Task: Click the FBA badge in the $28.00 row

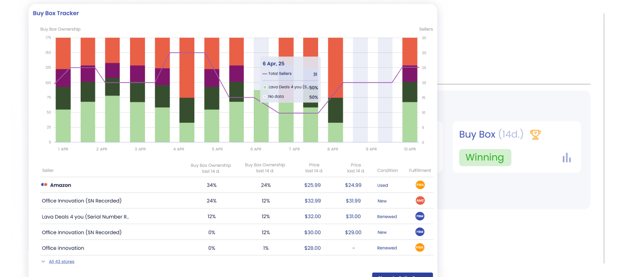Action: (420, 248)
